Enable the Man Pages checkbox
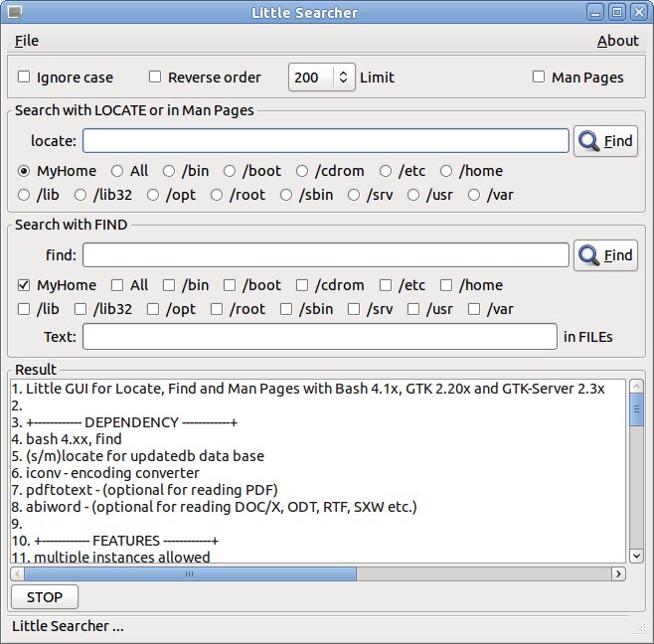Image resolution: width=654 pixels, height=644 pixels. click(539, 78)
